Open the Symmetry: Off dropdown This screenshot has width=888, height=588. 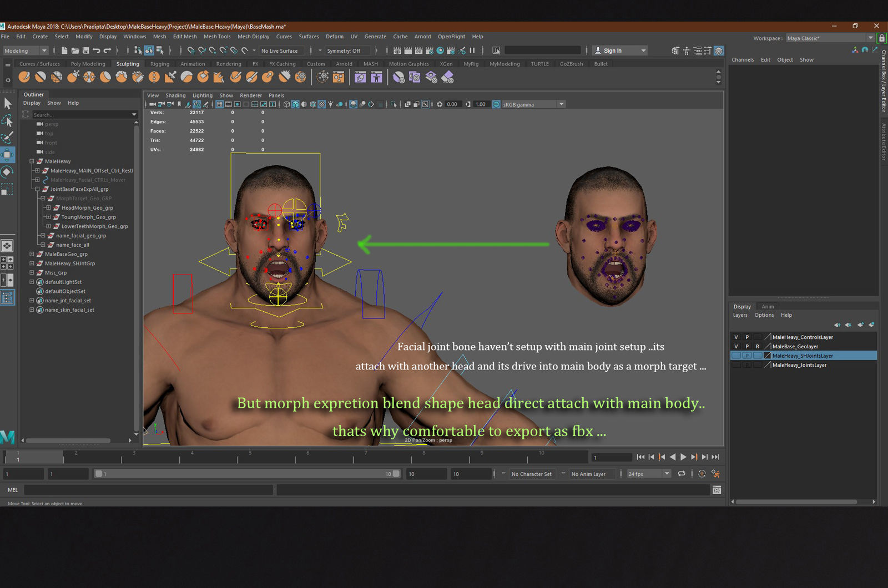(348, 50)
